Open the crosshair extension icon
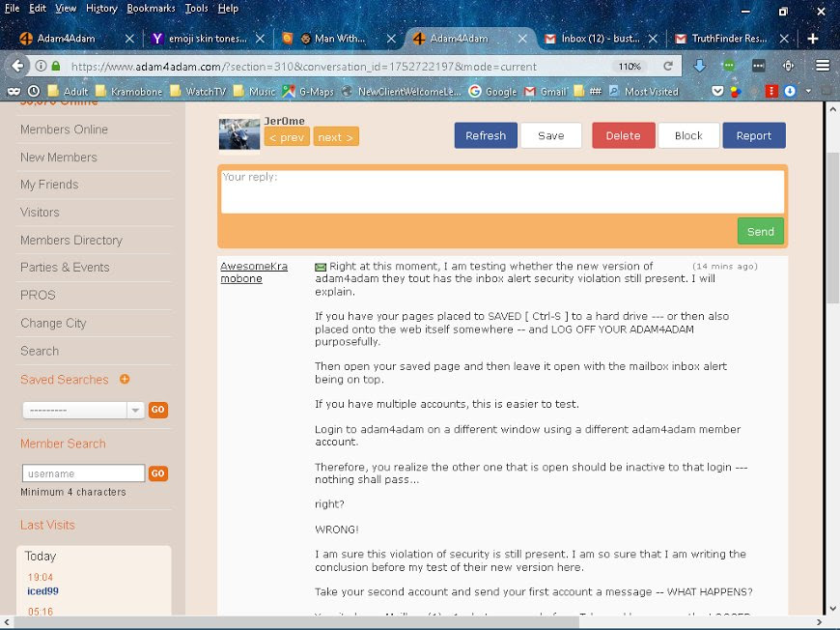Image resolution: width=840 pixels, height=630 pixels. 788,66
